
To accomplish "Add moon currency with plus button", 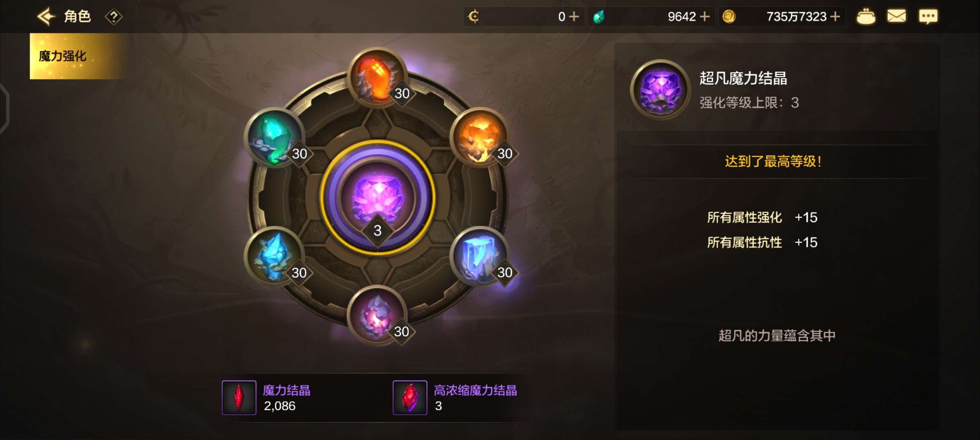I will [574, 17].
